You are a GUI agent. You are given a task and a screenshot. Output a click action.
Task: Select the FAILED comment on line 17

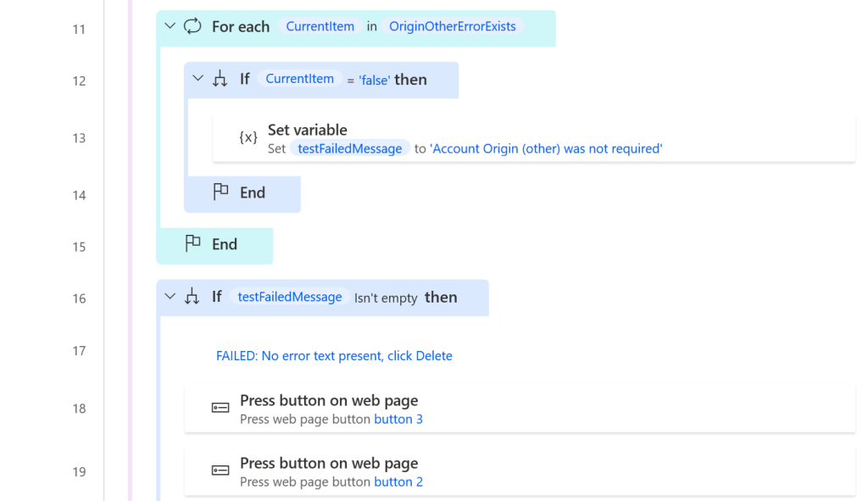334,356
